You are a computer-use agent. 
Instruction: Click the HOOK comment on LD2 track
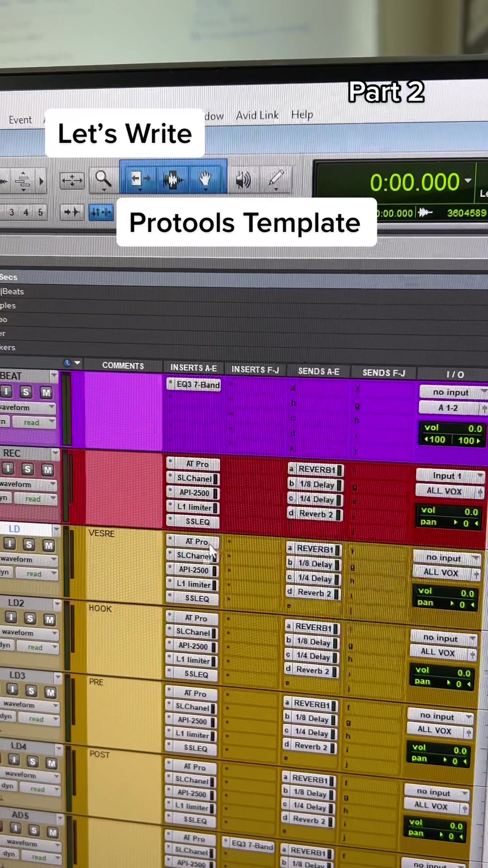click(x=100, y=609)
